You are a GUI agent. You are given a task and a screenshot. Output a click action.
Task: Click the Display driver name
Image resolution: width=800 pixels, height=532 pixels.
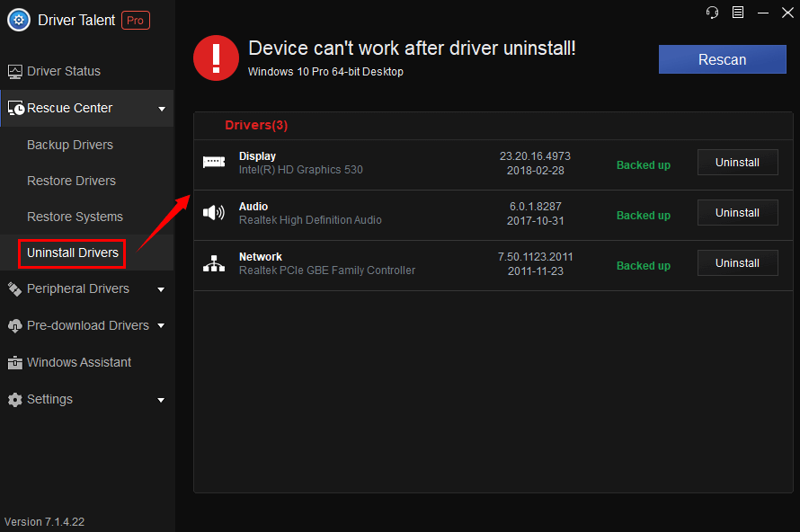pos(257,156)
